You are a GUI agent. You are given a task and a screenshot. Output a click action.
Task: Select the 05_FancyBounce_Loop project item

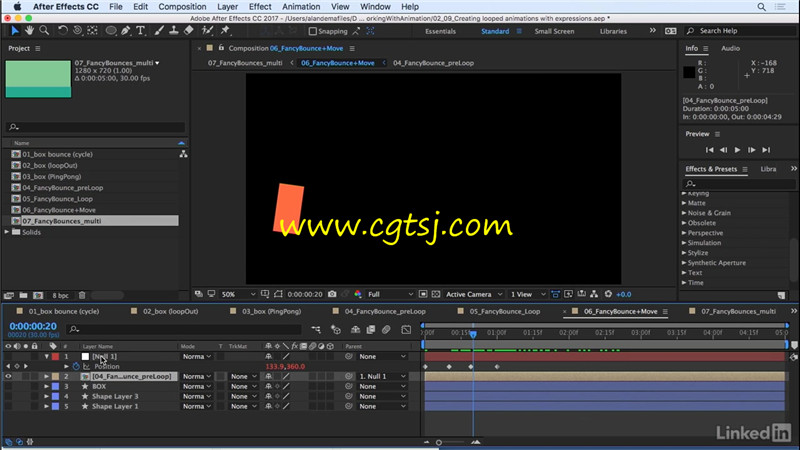click(x=57, y=199)
